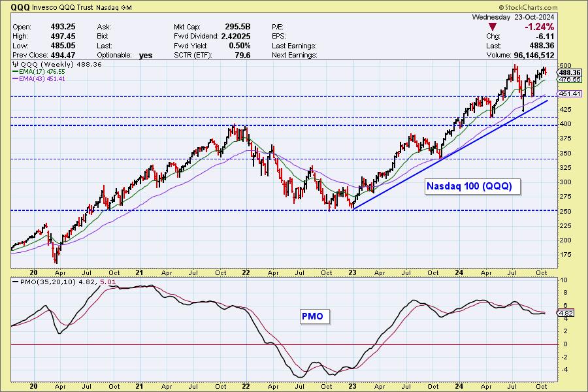Click the -1.24% percent change value
588x392 pixels.
[x=539, y=27]
